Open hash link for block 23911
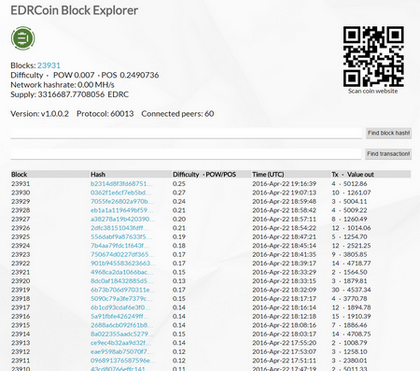The image size is (420, 371). click(x=123, y=360)
